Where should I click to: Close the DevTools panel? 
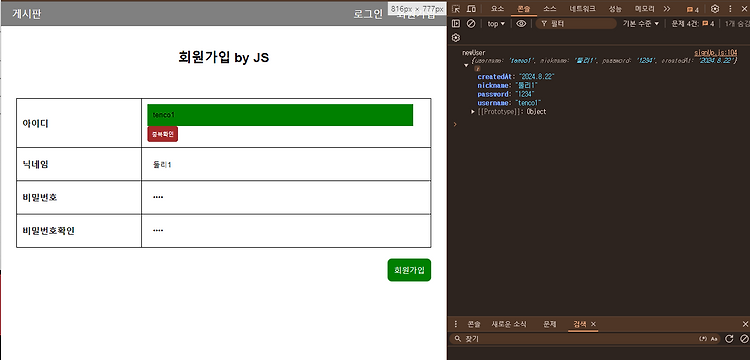point(744,9)
